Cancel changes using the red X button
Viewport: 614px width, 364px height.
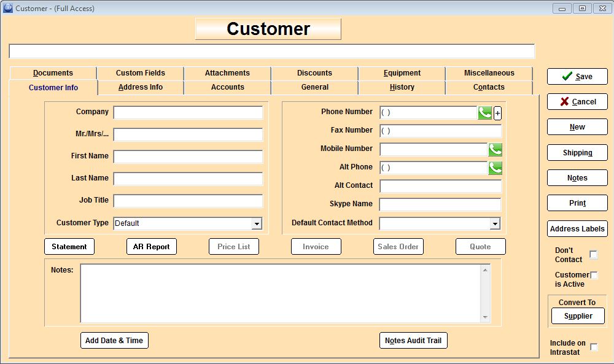tap(577, 101)
